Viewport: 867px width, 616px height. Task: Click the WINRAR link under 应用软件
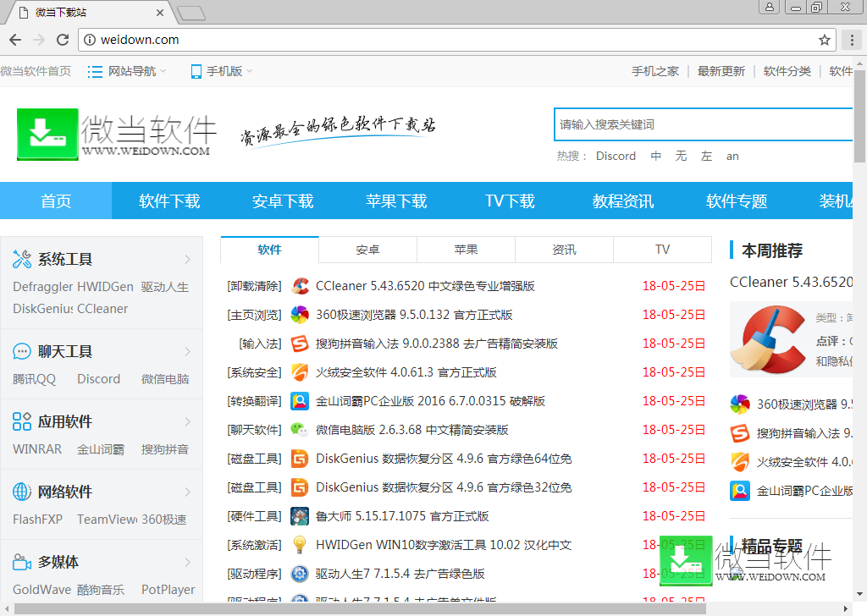37,449
